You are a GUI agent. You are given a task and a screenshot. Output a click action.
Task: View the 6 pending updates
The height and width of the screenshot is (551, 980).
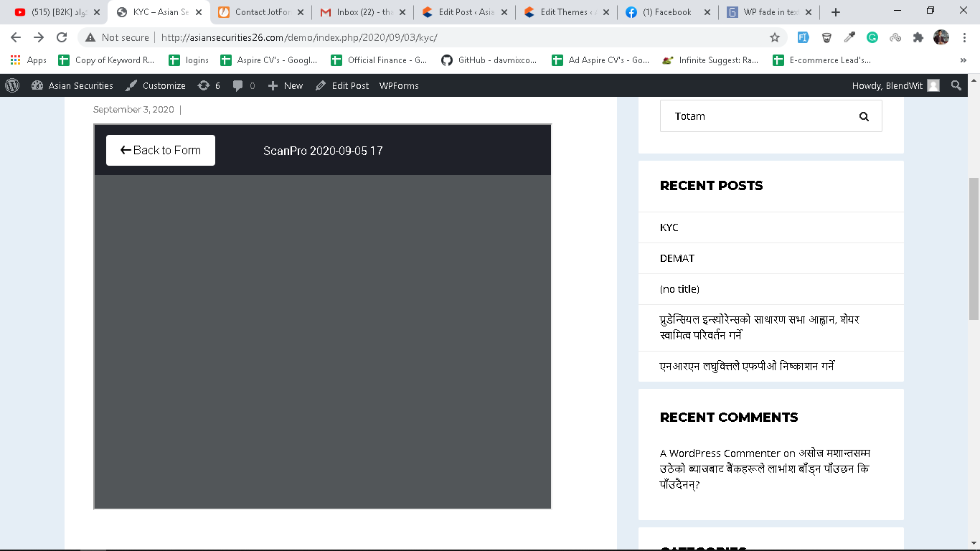209,85
